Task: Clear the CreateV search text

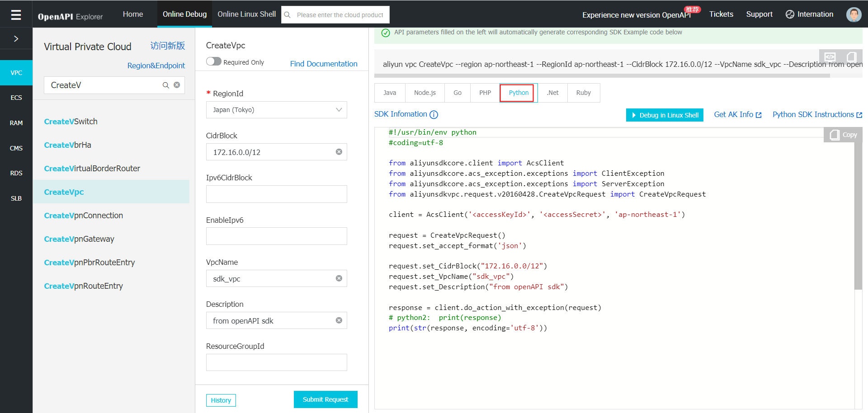Action: pos(177,85)
